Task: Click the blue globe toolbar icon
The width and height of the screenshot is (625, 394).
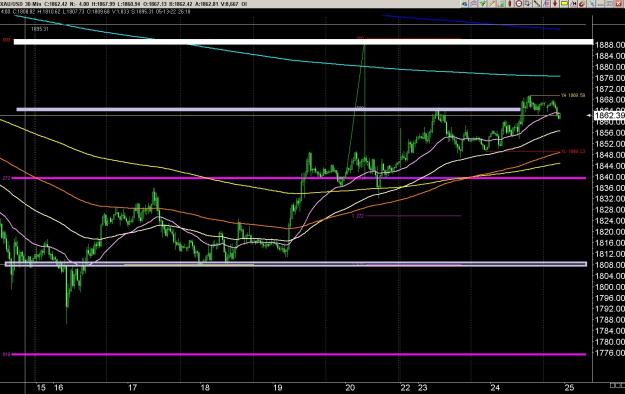Action: pos(464,4)
